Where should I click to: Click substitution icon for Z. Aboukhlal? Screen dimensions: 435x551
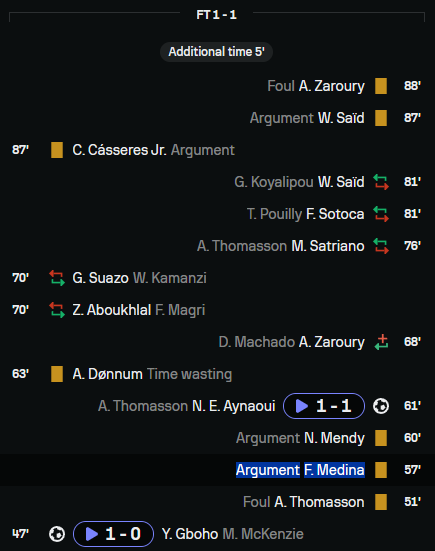[x=57, y=310]
